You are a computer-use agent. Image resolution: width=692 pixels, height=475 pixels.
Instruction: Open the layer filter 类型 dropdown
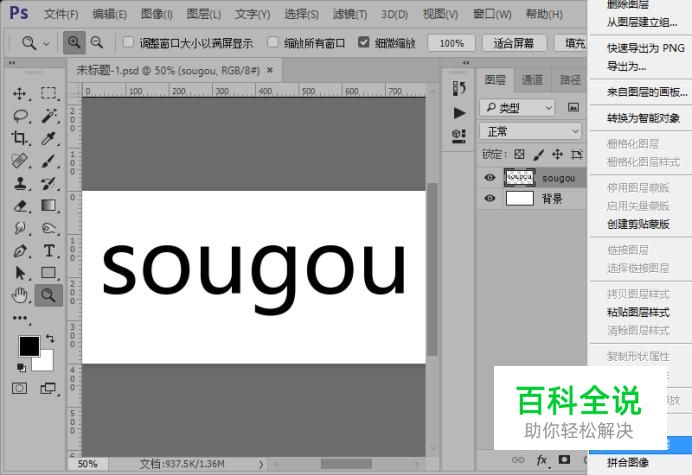pos(517,108)
